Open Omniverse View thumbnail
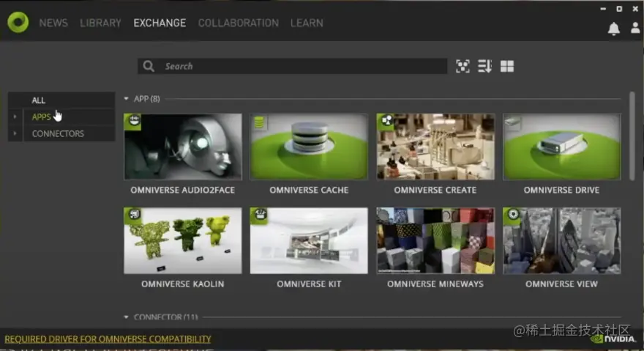Screen dimensions: 644x351 [561, 241]
